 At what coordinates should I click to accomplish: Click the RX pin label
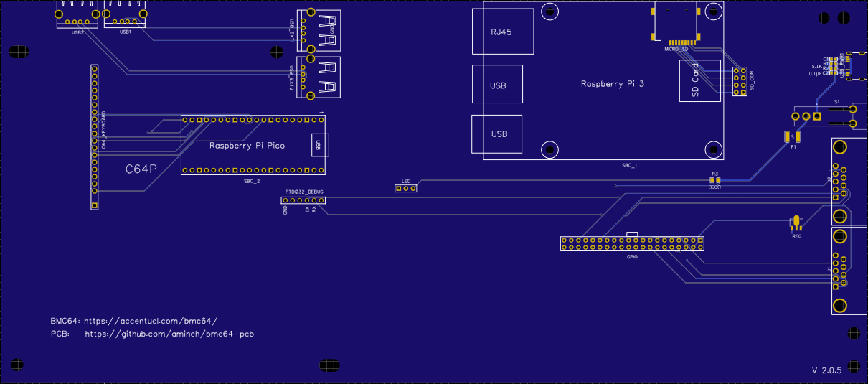(x=314, y=209)
